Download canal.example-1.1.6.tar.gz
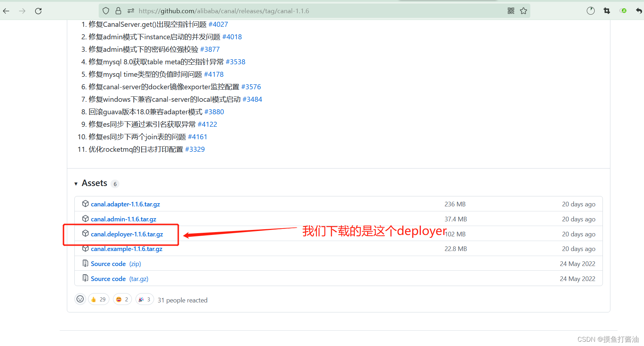The height and width of the screenshot is (346, 644). 127,249
